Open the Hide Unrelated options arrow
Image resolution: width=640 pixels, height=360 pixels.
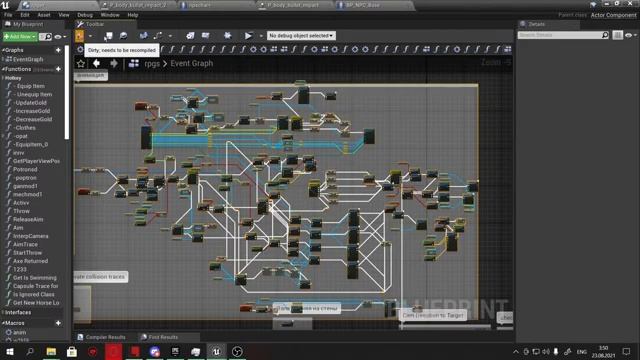(170, 36)
